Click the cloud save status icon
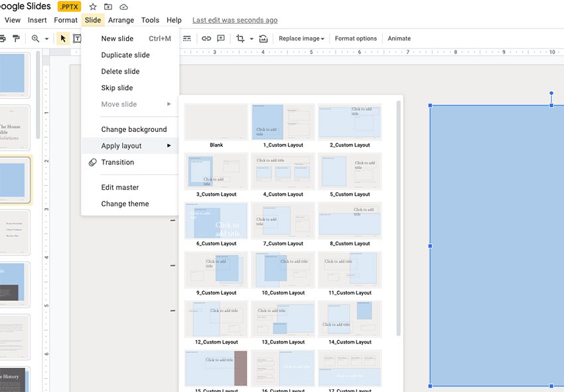This screenshot has height=392, width=564. (123, 7)
